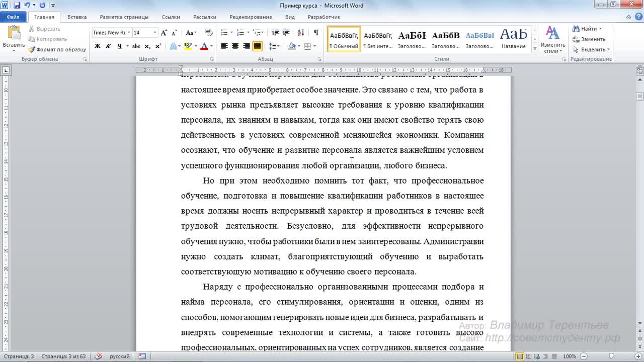Switch to Print Layout view icon
Screen dimensions: 644x362
(520, 356)
